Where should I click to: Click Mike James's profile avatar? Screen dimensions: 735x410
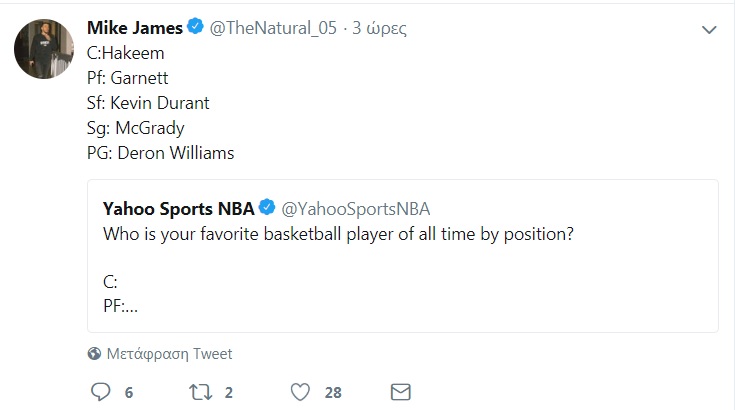[x=44, y=48]
